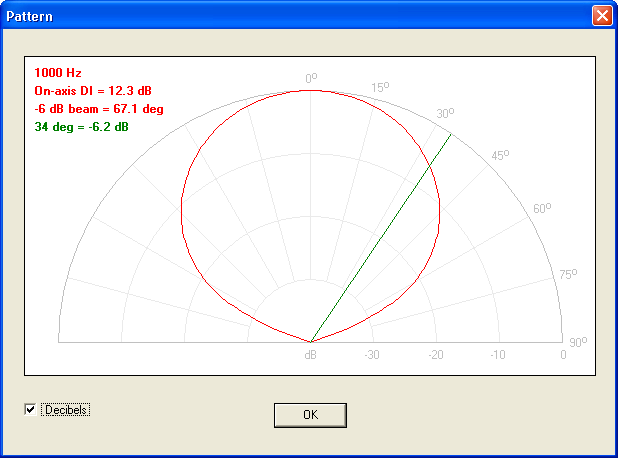Click the 45° angle label
This screenshot has width=618, height=458.
click(x=500, y=155)
